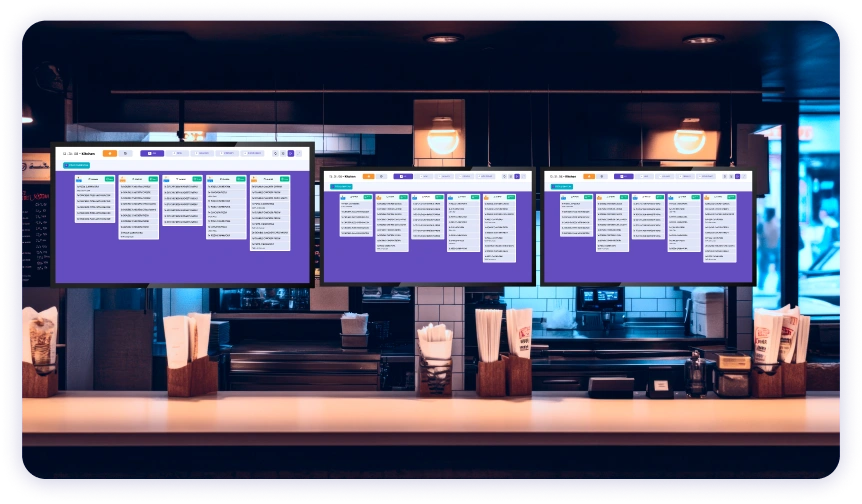Select the active purple tab on the left monitor
Screen dimensions: 862x504
152,153
